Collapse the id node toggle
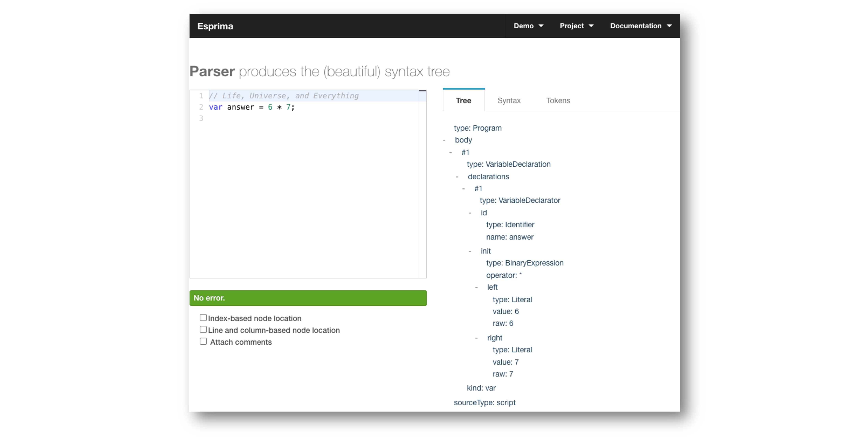 (x=470, y=213)
